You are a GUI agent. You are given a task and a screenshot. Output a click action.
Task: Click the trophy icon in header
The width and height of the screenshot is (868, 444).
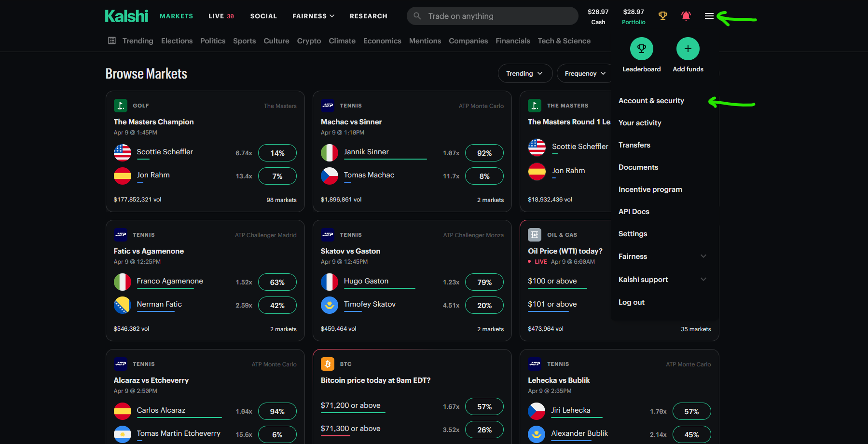click(663, 16)
